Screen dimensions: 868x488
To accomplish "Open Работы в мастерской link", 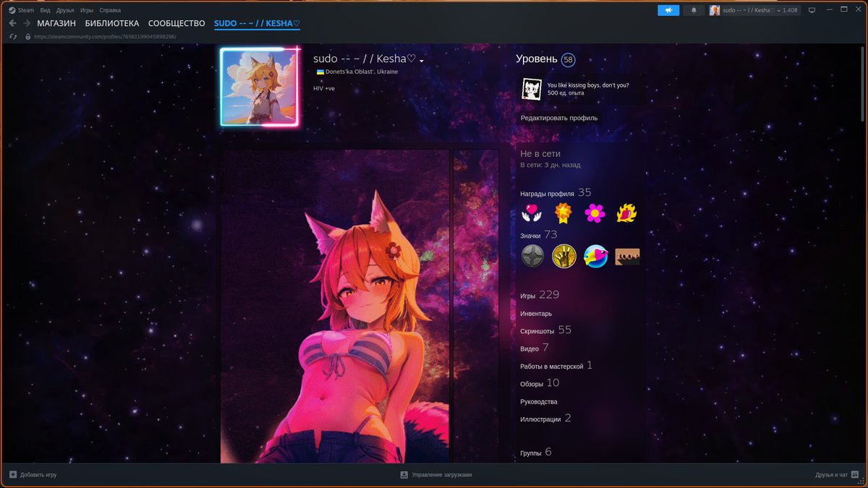I will click(556, 366).
